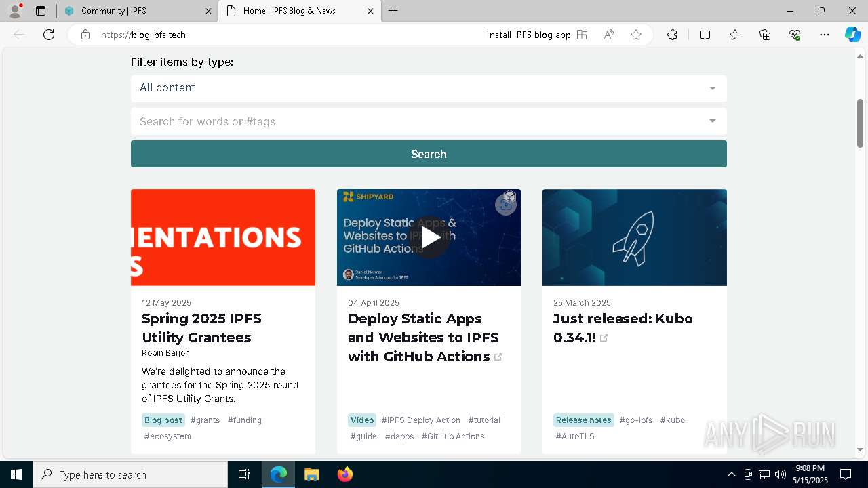Open the Copilot sidebar icon

click(852, 35)
